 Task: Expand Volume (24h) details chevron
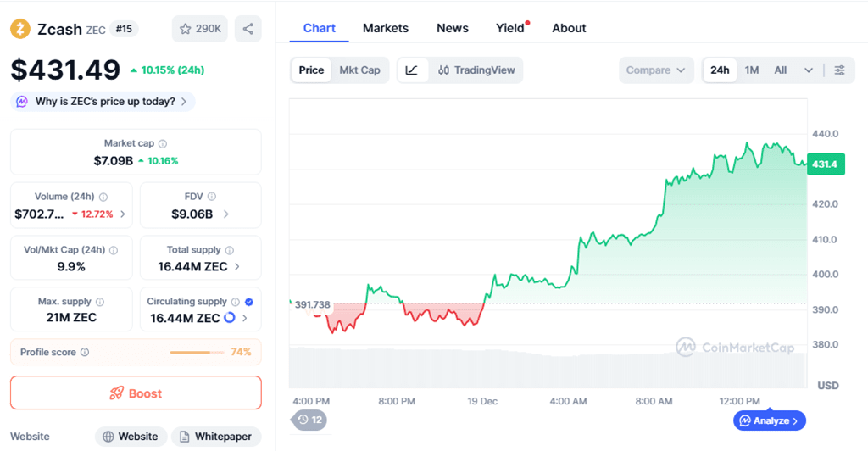123,214
